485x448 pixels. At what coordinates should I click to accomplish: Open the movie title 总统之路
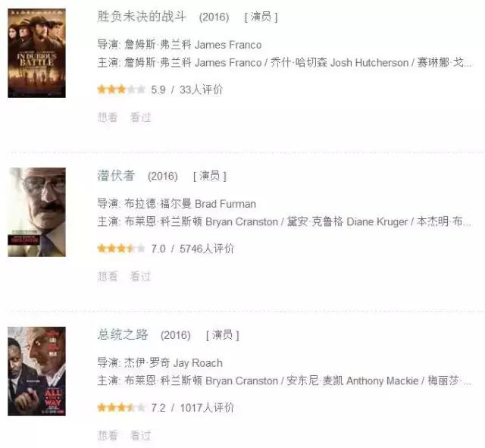(123, 334)
